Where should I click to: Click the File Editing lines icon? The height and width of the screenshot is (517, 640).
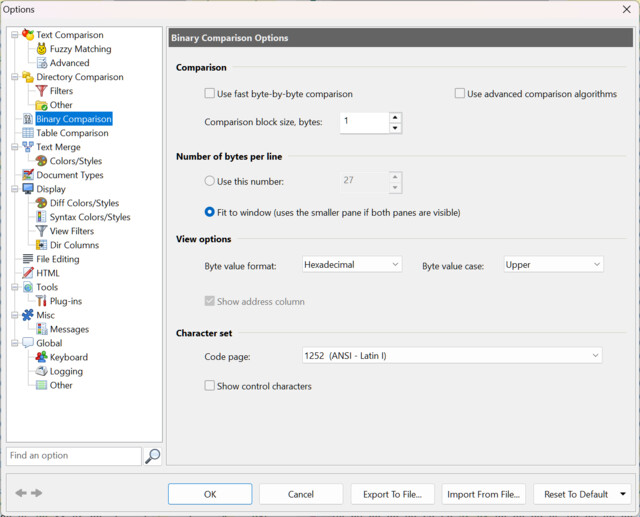click(28, 259)
